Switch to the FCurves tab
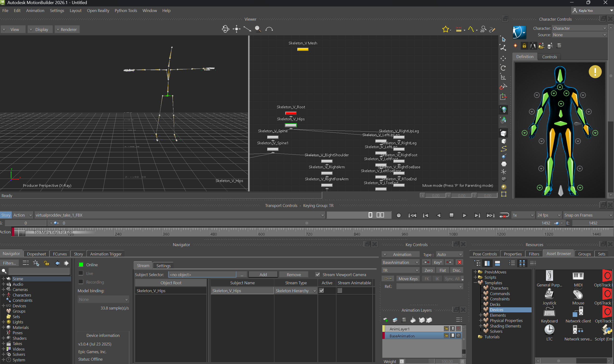 60,254
